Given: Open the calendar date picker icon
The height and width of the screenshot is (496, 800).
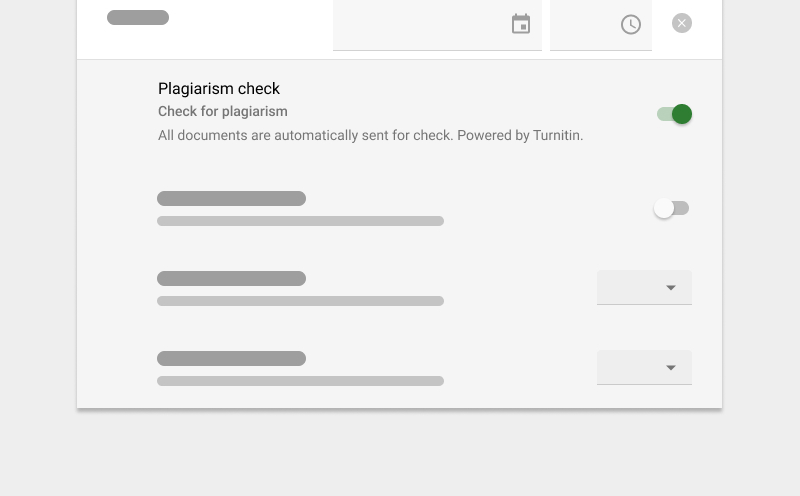Looking at the screenshot, I should pos(521,24).
